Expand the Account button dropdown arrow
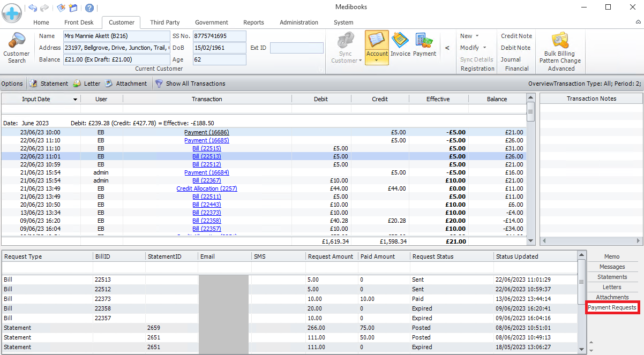 pos(377,61)
